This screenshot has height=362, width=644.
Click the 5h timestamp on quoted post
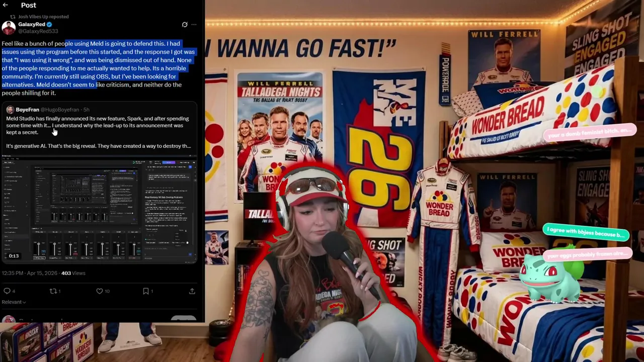click(86, 110)
